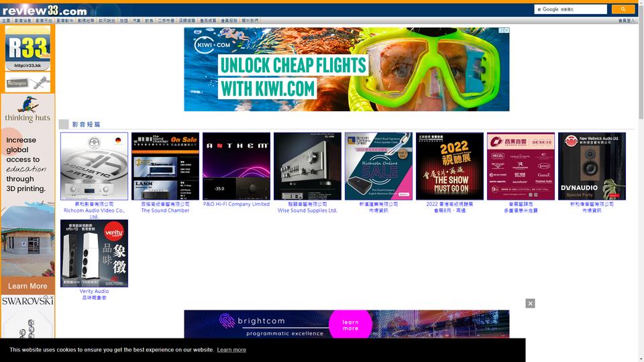
Task: Close the Kiwi.com ad using X icon
Action: click(x=507, y=30)
